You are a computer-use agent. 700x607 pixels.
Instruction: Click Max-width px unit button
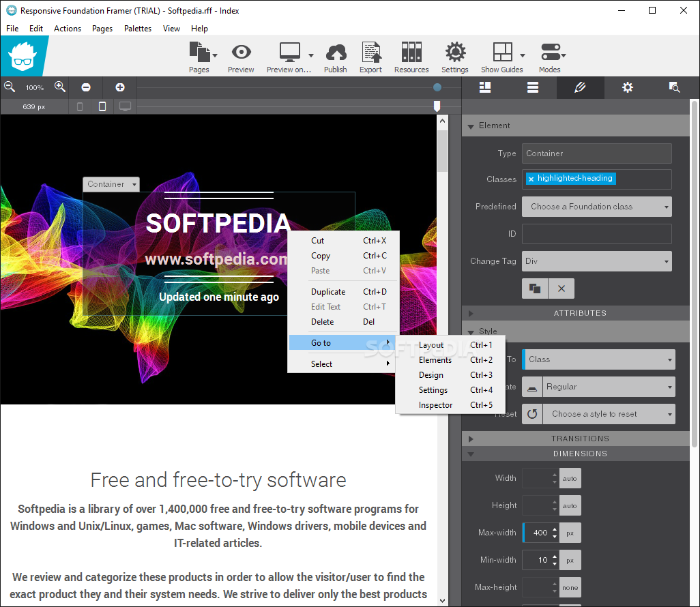[570, 533]
